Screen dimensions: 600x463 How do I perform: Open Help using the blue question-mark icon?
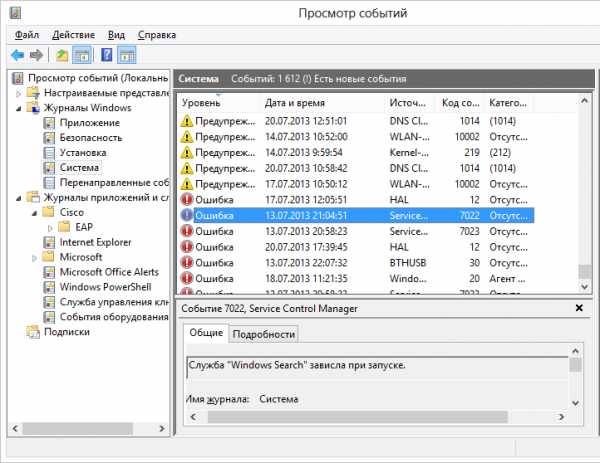[x=106, y=54]
